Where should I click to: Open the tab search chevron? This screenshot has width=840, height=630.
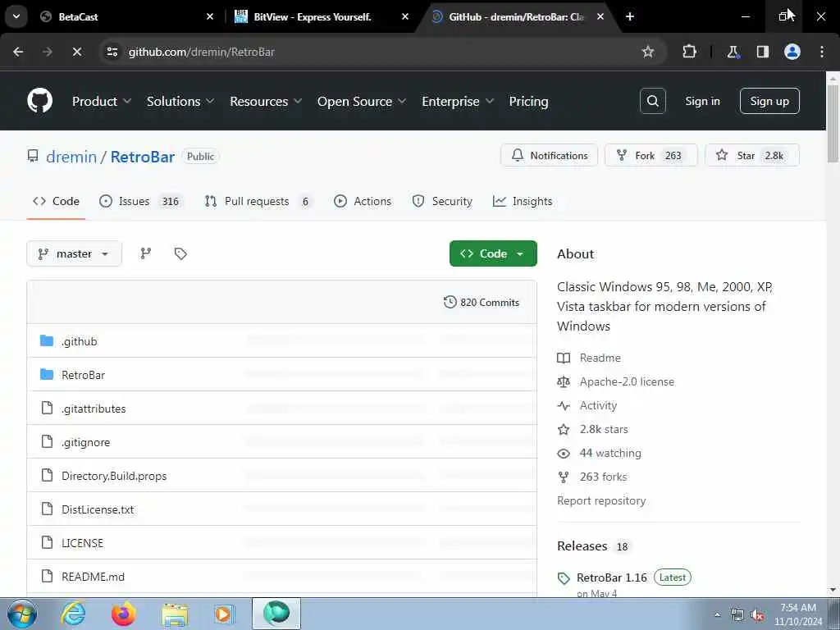coord(16,16)
